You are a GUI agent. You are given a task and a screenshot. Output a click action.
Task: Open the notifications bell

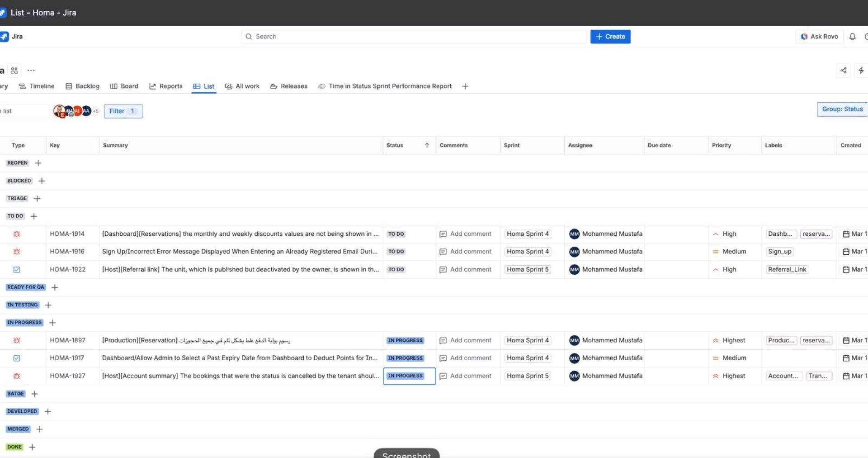point(852,37)
